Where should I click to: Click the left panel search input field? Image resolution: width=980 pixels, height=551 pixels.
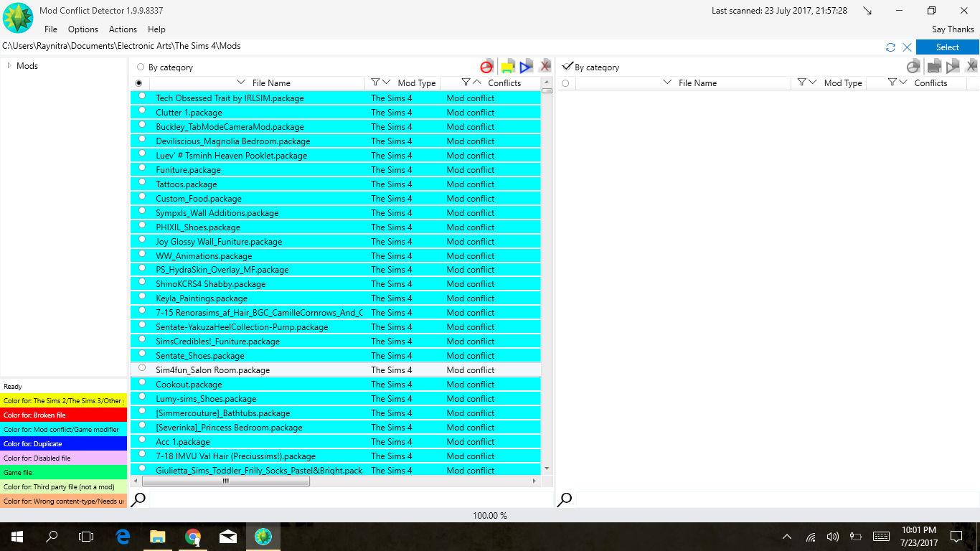point(350,499)
